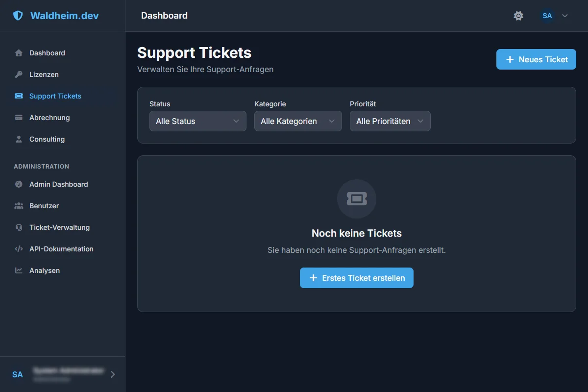Open the Priorität filter dropdown
The width and height of the screenshot is (588, 392).
(390, 121)
